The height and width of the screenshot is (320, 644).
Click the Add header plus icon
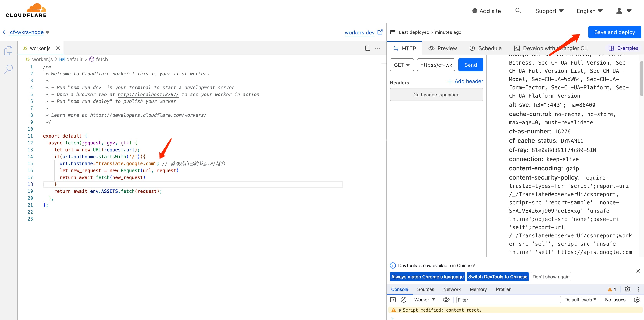click(x=450, y=81)
